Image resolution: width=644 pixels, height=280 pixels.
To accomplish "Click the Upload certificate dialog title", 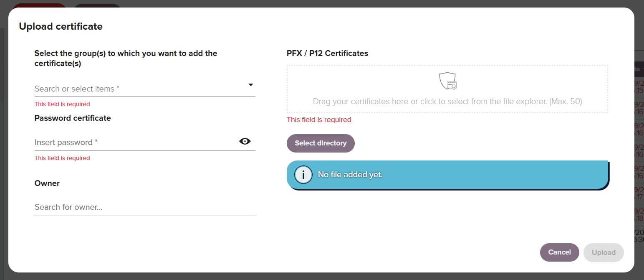I will pos(61,26).
